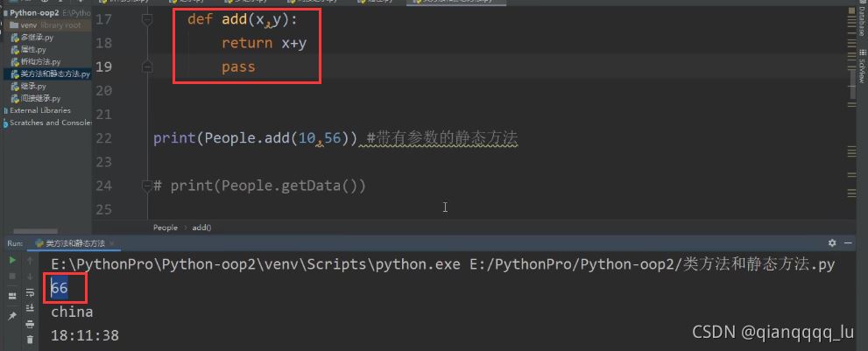Click the '18:11:38' console output
868x351 pixels.
(x=85, y=335)
